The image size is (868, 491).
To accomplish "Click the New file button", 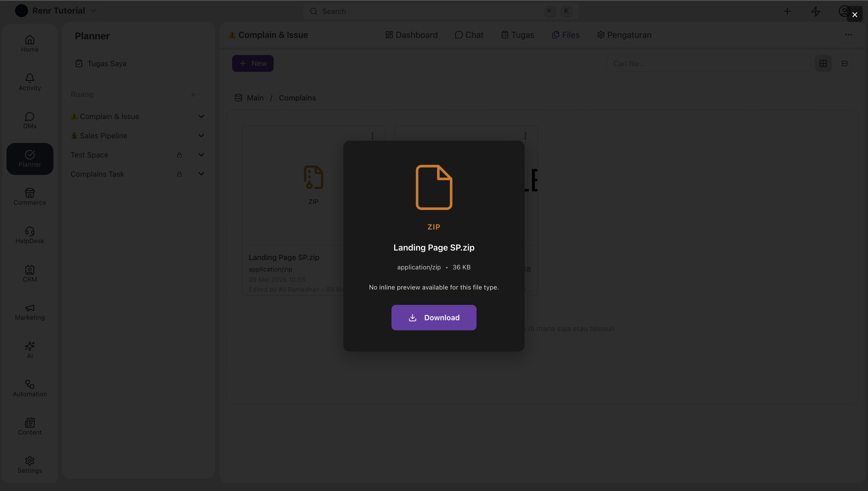I will pos(253,64).
